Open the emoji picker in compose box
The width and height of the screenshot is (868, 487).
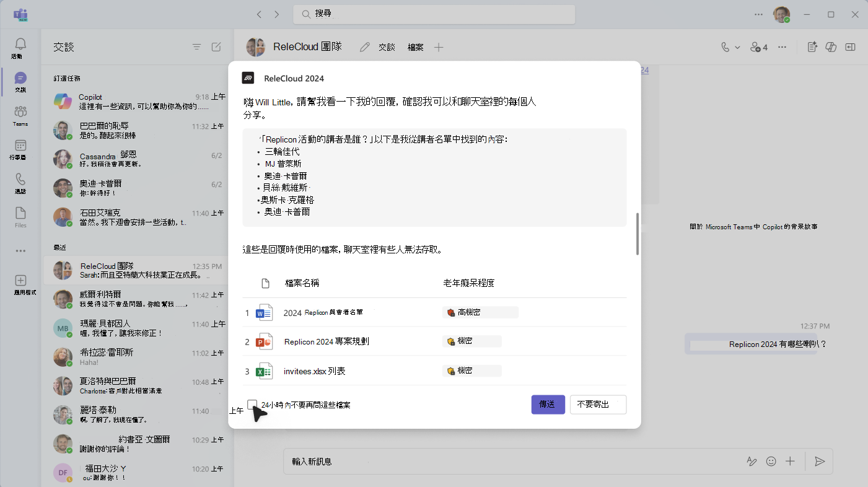(771, 462)
